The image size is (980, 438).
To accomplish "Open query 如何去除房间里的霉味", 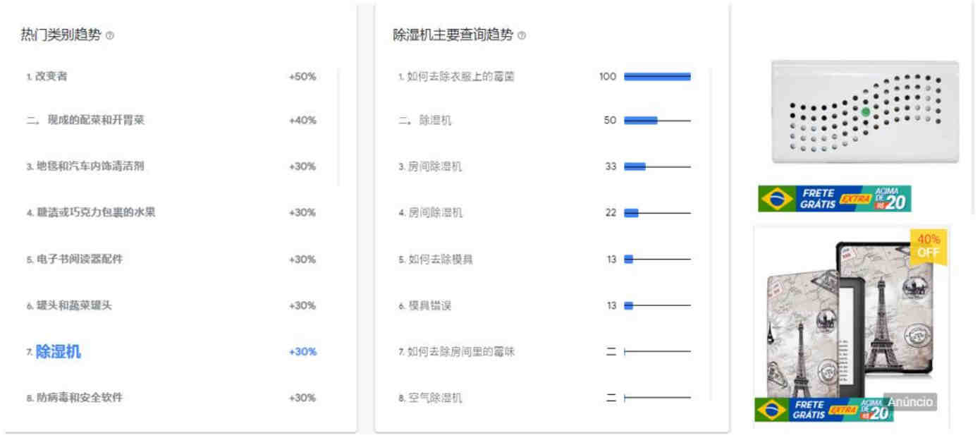I will [x=460, y=351].
